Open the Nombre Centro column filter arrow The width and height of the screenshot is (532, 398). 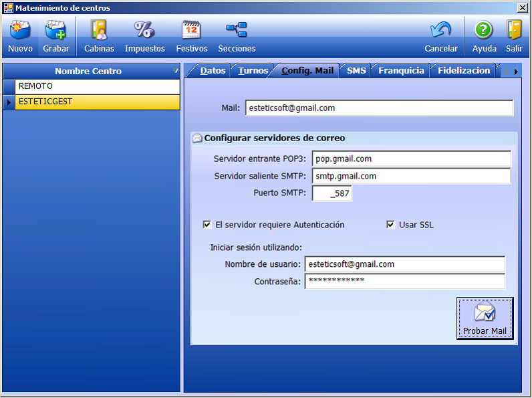point(176,71)
